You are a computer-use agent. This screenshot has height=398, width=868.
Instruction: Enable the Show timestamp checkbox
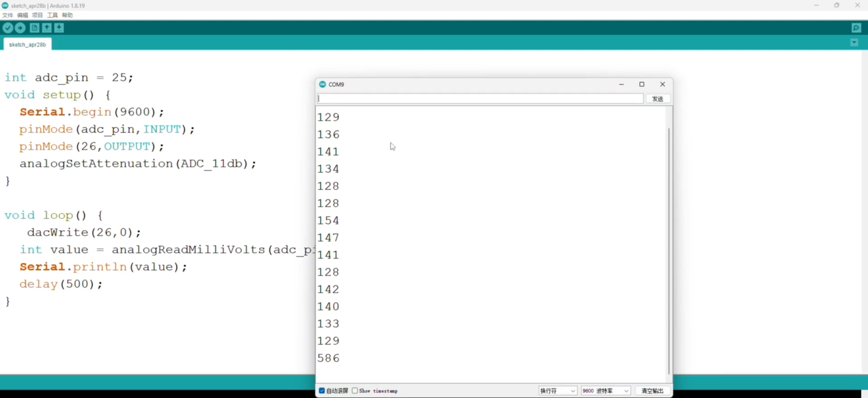[355, 391]
